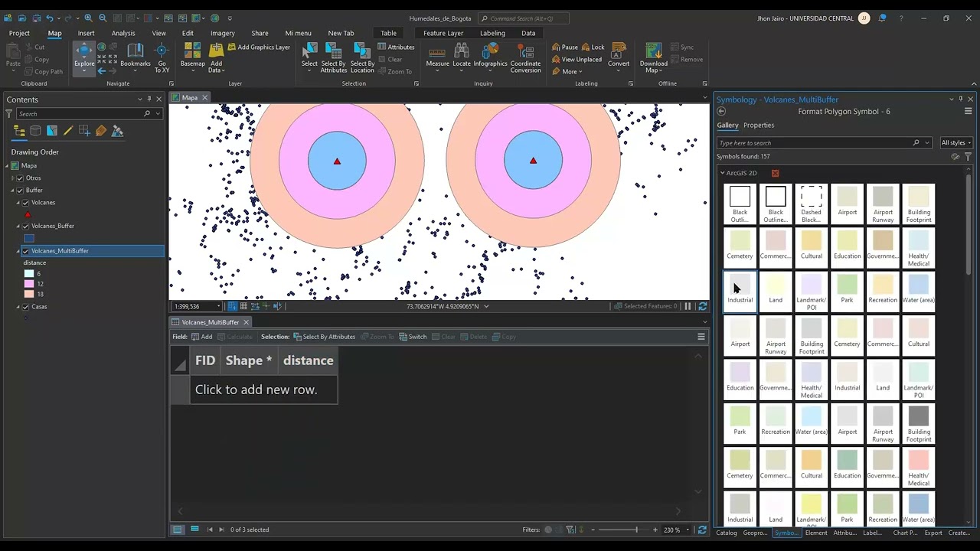Click the Measure tool

coord(437,56)
